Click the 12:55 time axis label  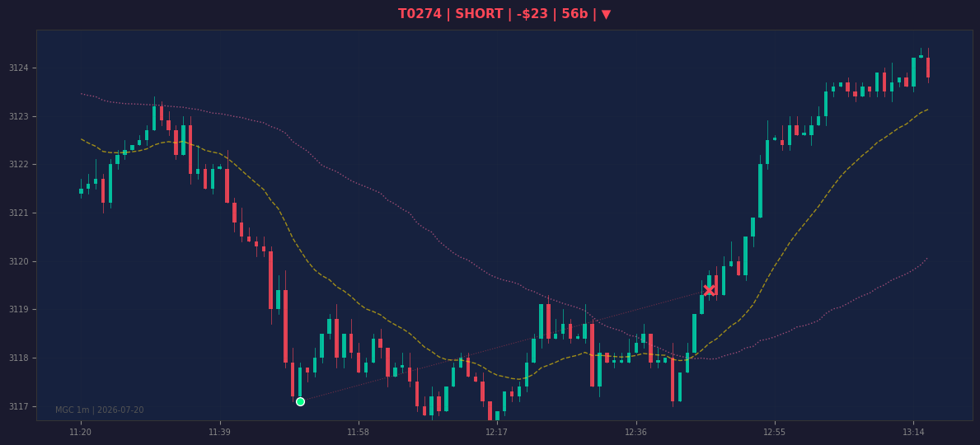click(775, 432)
